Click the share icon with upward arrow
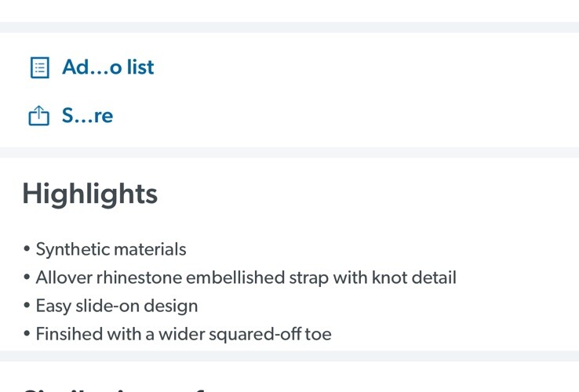 click(x=39, y=115)
